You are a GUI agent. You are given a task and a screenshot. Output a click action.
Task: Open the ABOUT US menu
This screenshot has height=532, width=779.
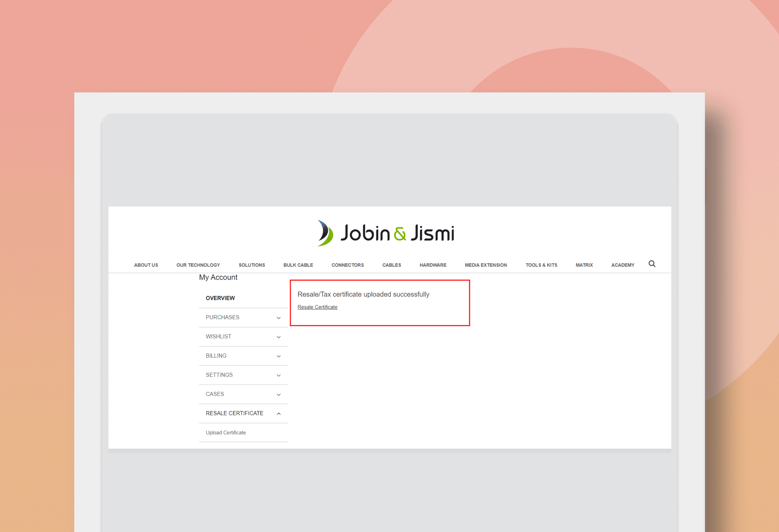point(146,265)
